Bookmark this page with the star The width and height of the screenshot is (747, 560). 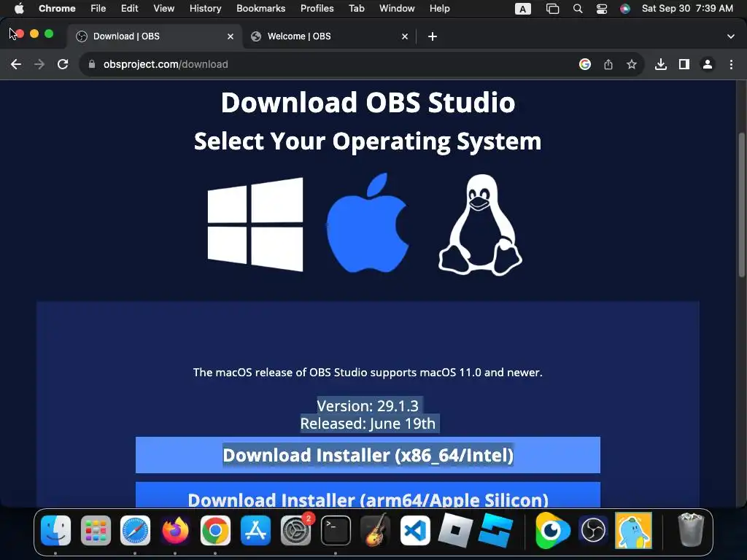point(632,64)
